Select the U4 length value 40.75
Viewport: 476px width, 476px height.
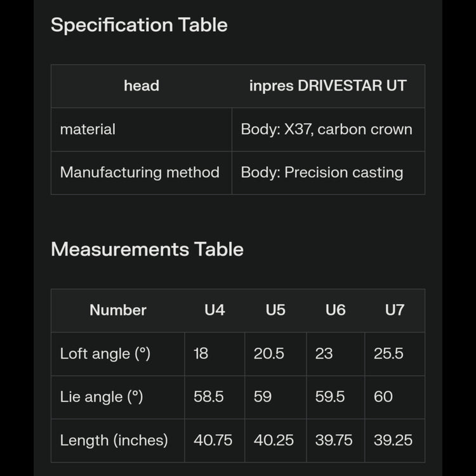[x=213, y=440]
